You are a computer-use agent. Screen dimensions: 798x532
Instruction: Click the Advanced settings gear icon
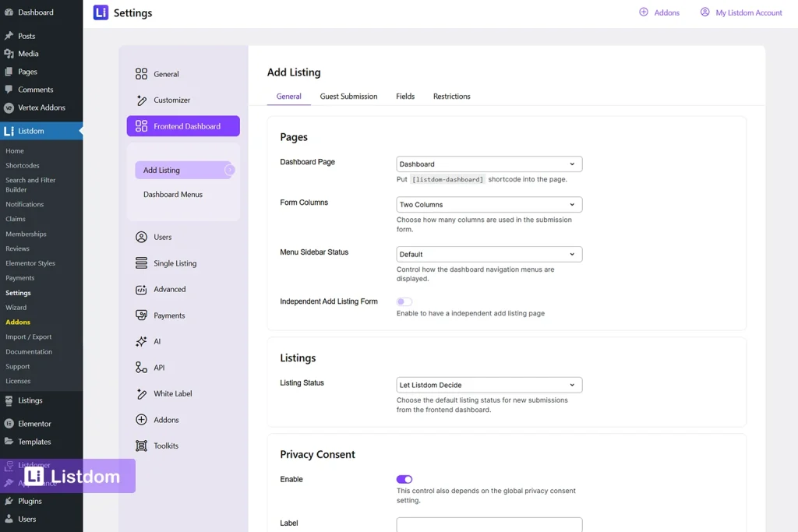pos(143,289)
